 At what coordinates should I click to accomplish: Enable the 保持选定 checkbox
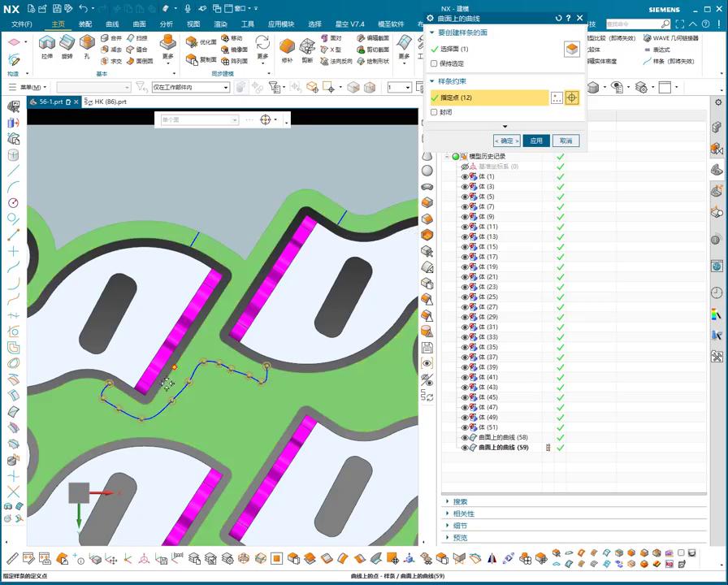coord(434,63)
